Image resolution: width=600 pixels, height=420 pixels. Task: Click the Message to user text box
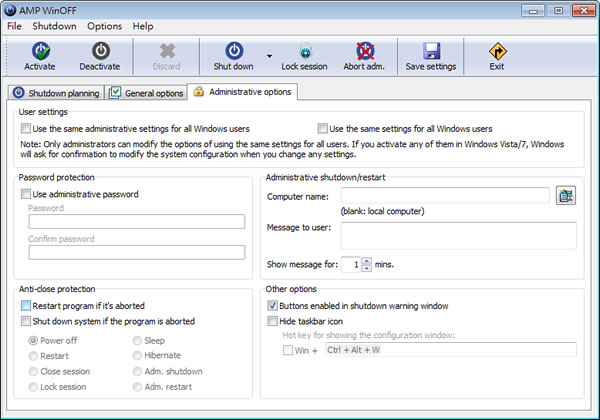click(x=459, y=236)
